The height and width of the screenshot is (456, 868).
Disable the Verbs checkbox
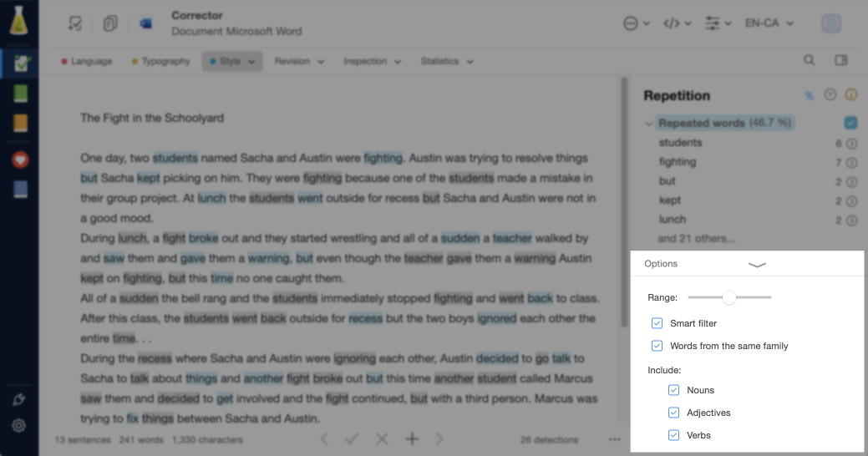pyautogui.click(x=674, y=435)
